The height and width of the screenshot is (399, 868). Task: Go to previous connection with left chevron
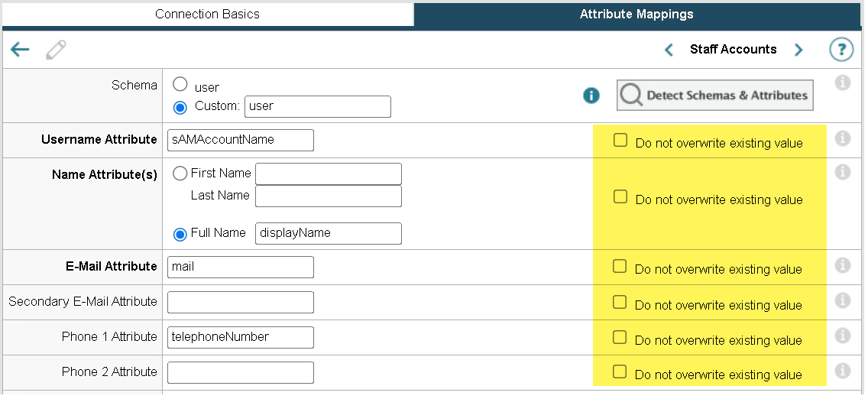coord(669,50)
